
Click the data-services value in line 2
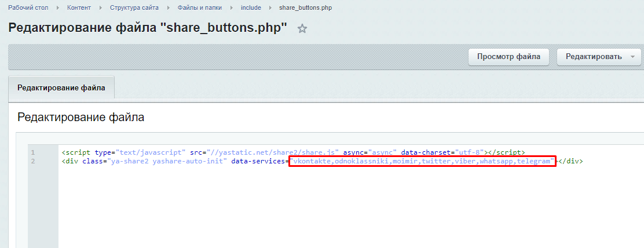422,161
